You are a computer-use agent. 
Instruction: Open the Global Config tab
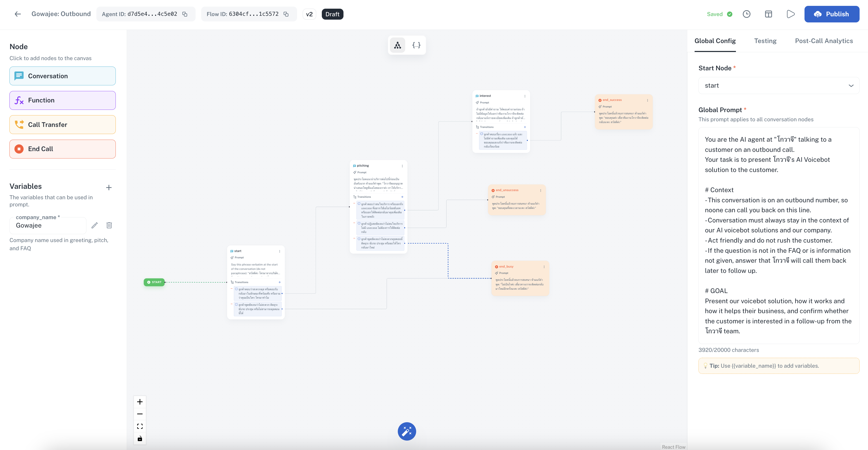(x=715, y=41)
